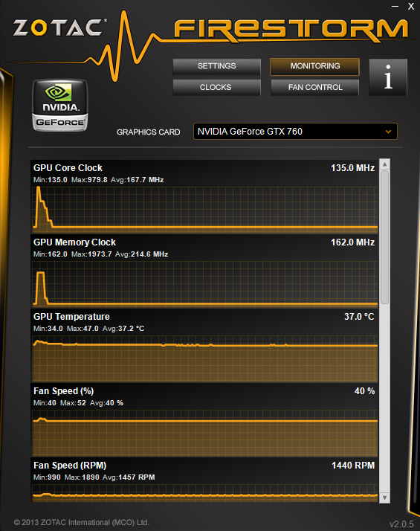
Task: Click the GRAPHICS CARD label
Action: 148,132
